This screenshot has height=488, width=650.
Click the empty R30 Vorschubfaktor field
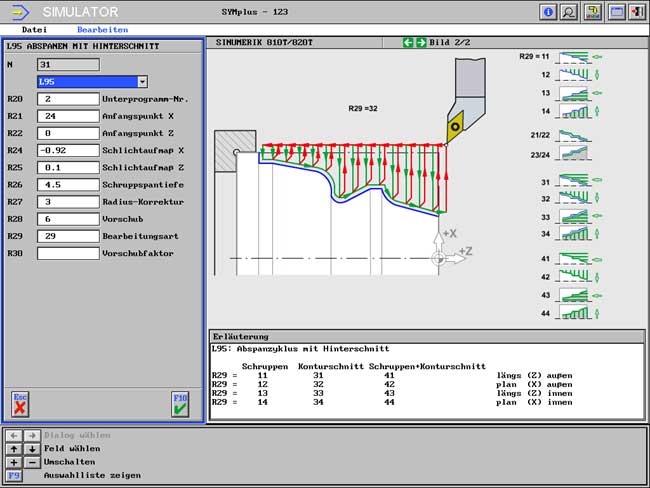[66, 253]
